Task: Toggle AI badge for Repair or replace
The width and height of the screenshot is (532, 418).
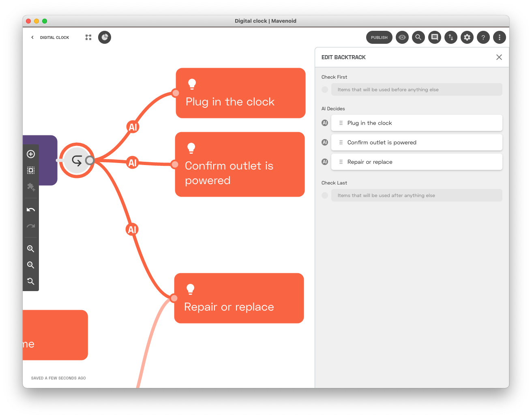Action: [325, 162]
